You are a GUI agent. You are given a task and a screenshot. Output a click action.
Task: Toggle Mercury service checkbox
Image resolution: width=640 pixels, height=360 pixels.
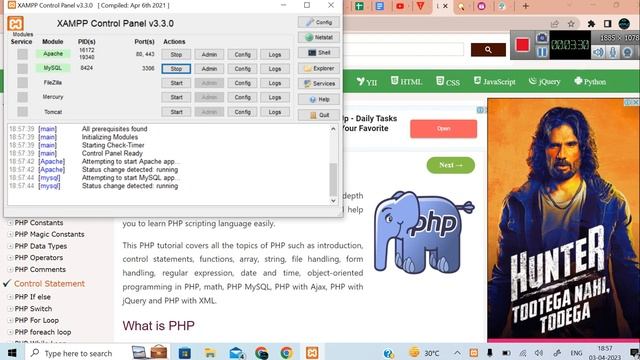click(x=22, y=97)
